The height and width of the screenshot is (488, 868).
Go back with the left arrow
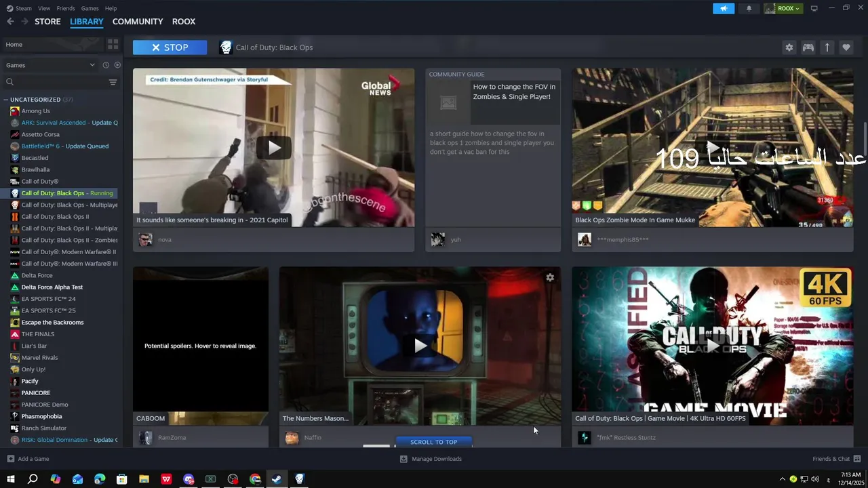(10, 22)
